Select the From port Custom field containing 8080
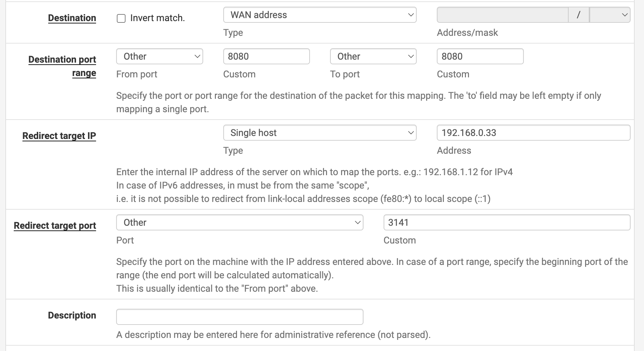Screen dimensions: 644x351 pyautogui.click(x=266, y=56)
